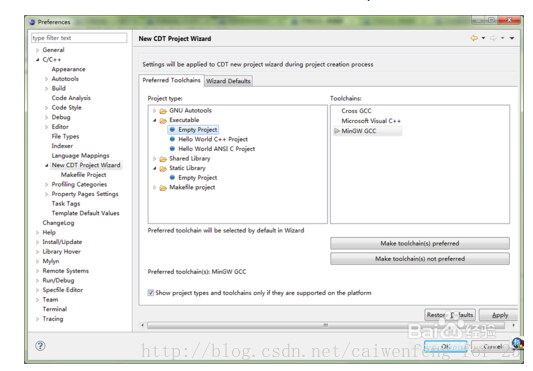Click Make toolchain(s) not preferred button
Screen dimensions: 533x371
pyautogui.click(x=420, y=259)
